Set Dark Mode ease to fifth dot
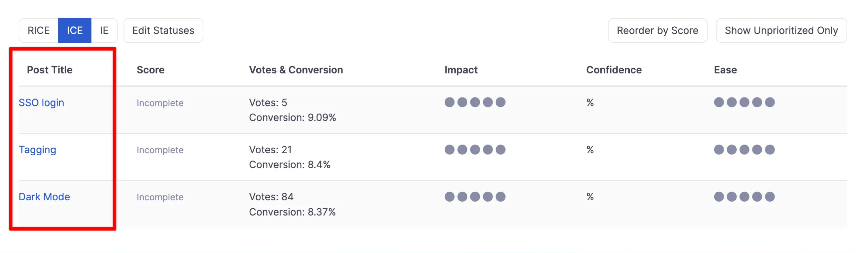The image size is (868, 253). pos(770,197)
